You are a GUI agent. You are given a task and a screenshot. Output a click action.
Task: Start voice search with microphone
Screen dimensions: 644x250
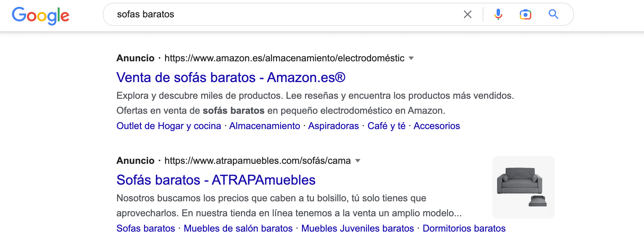tap(498, 14)
